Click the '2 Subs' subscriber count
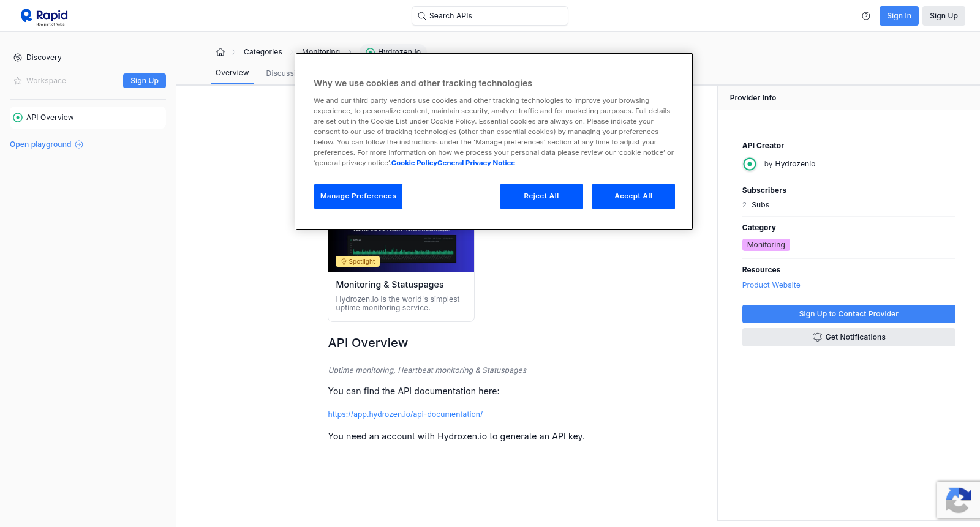980x527 pixels. pyautogui.click(x=756, y=205)
